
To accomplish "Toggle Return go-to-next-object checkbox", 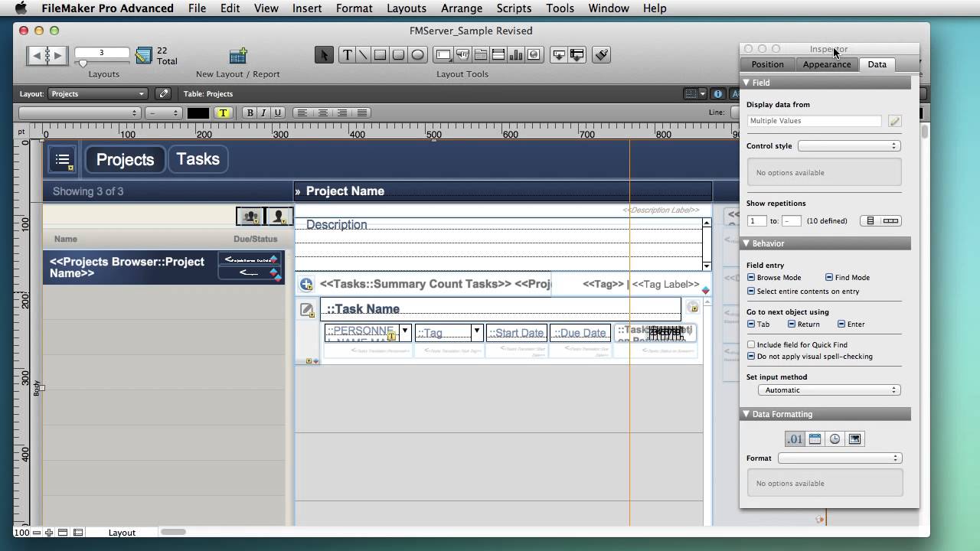I will pos(792,324).
